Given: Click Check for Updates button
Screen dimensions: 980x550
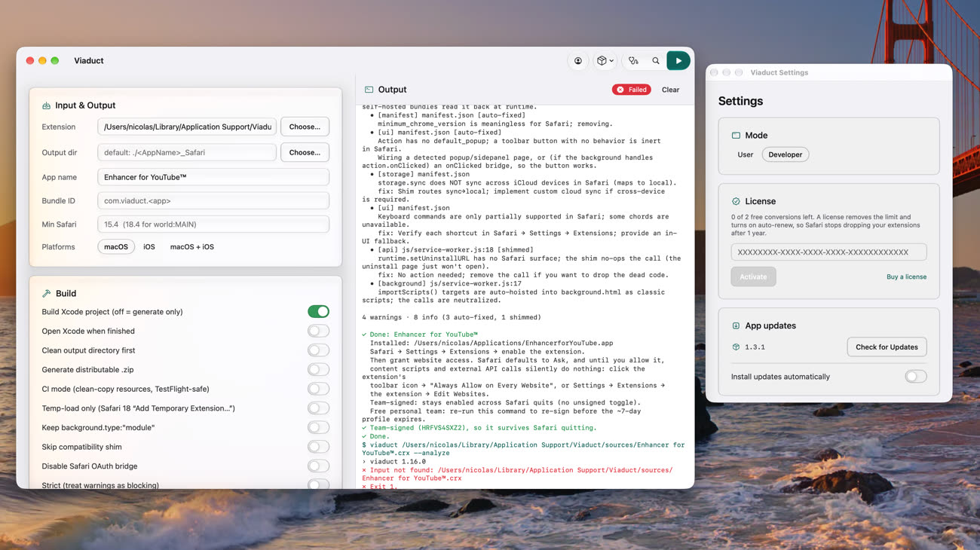Looking at the screenshot, I should [887, 347].
